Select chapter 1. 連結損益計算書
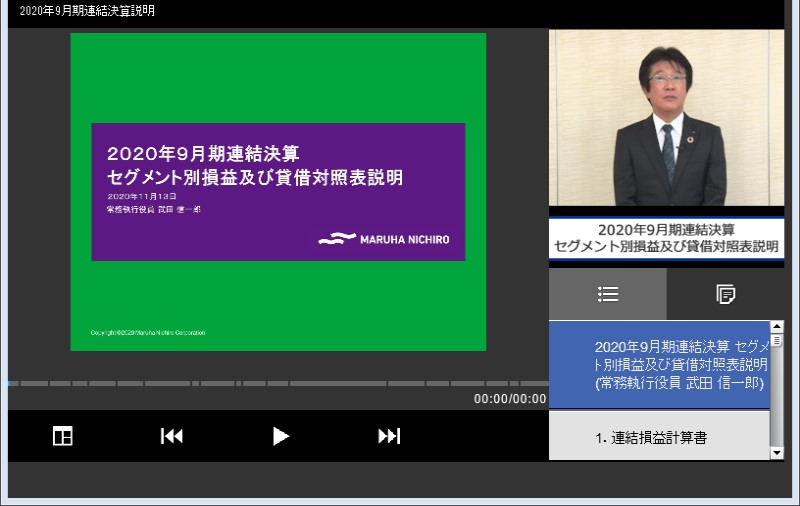 coord(659,437)
